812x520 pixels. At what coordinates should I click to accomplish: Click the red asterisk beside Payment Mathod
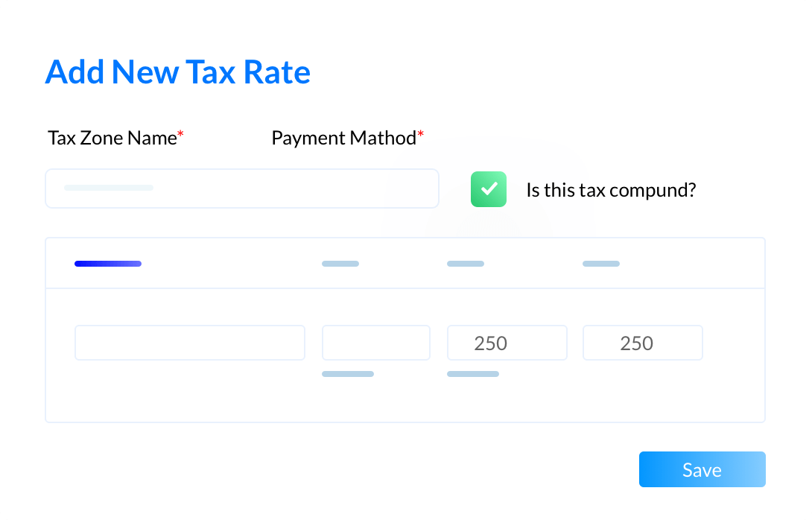coord(420,134)
